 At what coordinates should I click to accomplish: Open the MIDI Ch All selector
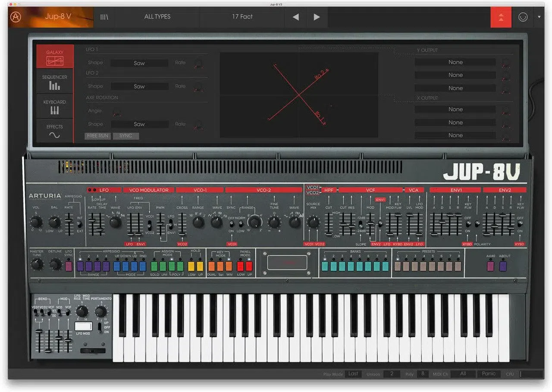click(x=463, y=374)
